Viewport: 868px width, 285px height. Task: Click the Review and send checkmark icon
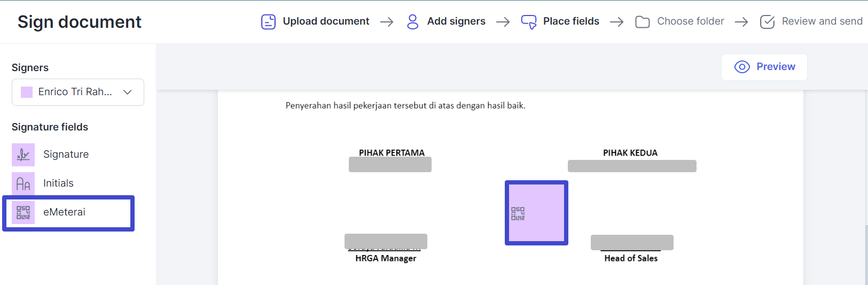(767, 22)
